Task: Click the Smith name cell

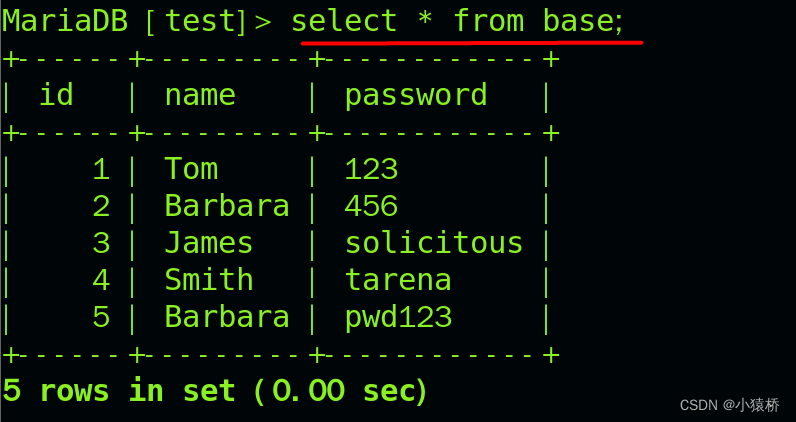Action: click(209, 279)
